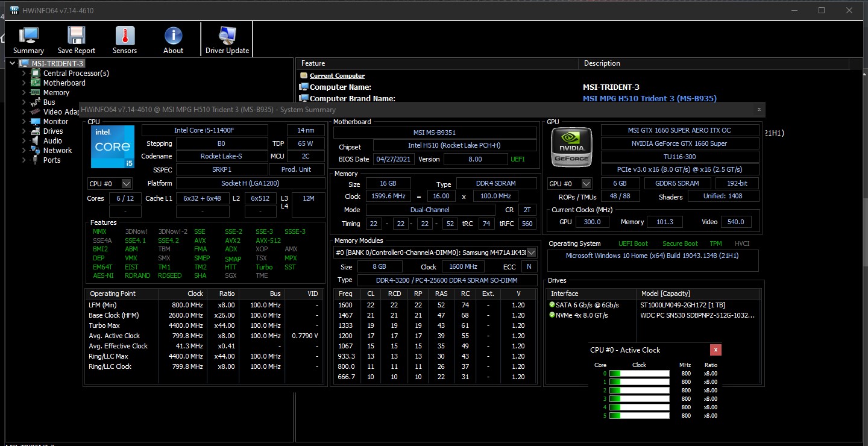Image resolution: width=868 pixels, height=446 pixels.
Task: Click the Drives tree icon
Action: point(36,131)
